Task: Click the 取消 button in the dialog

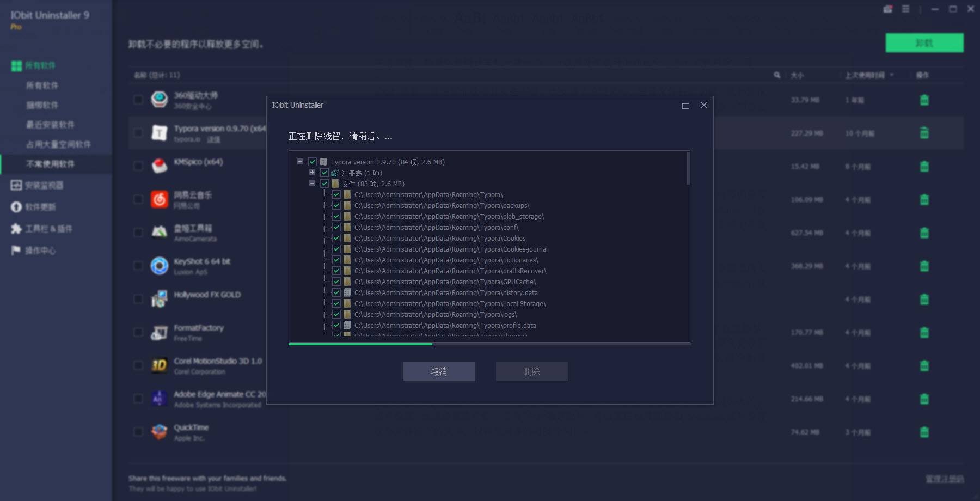Action: (439, 371)
